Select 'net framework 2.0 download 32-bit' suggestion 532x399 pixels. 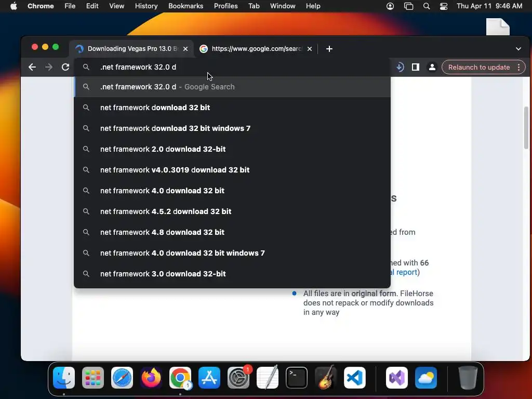pyautogui.click(x=232, y=149)
